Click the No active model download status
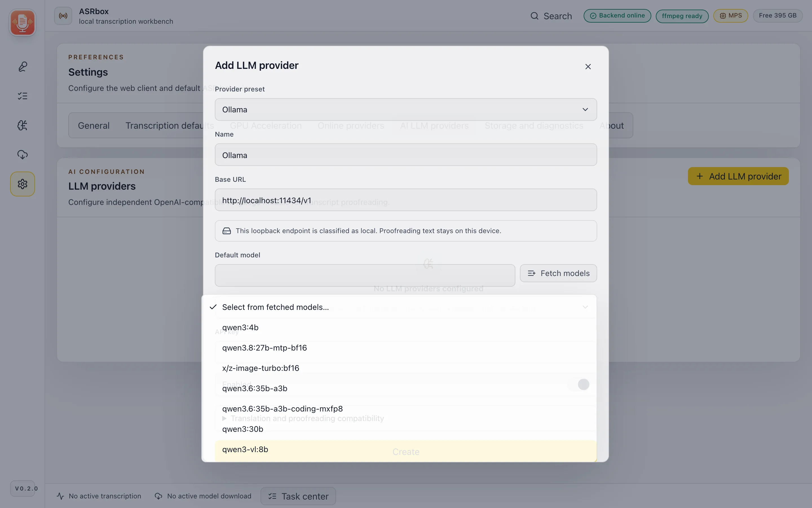The height and width of the screenshot is (508, 812). click(x=203, y=496)
